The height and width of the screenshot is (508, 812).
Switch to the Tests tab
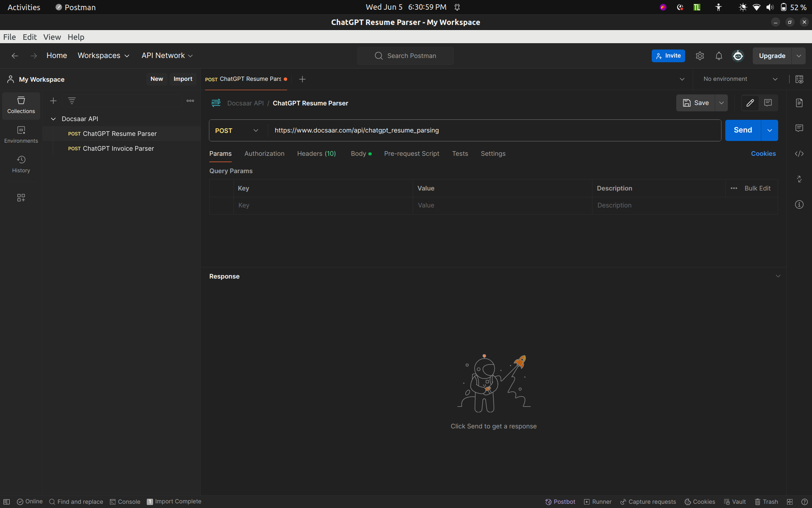click(460, 154)
